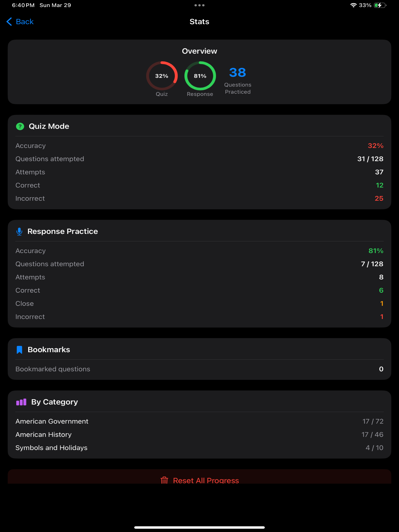This screenshot has width=399, height=532.
Task: Click the blue Bookmarks ribbon icon
Action: click(19, 350)
